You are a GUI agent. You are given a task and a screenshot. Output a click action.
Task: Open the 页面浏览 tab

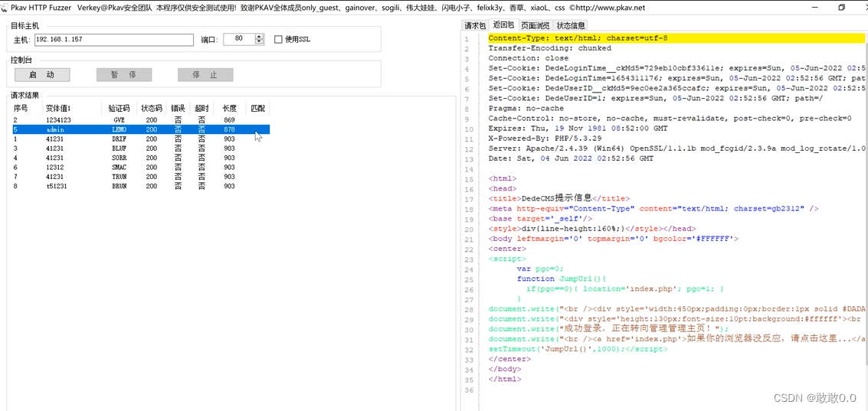point(536,25)
